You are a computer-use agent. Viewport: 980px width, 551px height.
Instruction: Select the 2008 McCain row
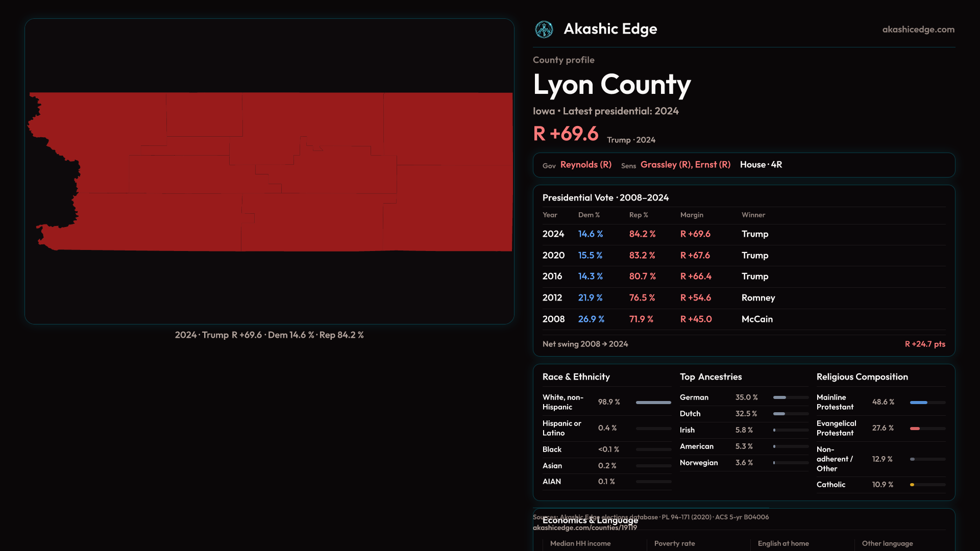coord(743,319)
